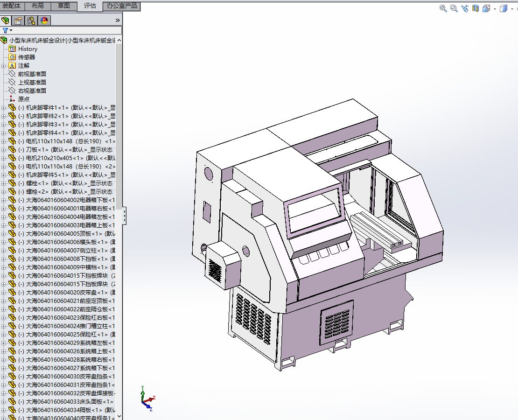Expand the panel tabs double-chevron

118,21
